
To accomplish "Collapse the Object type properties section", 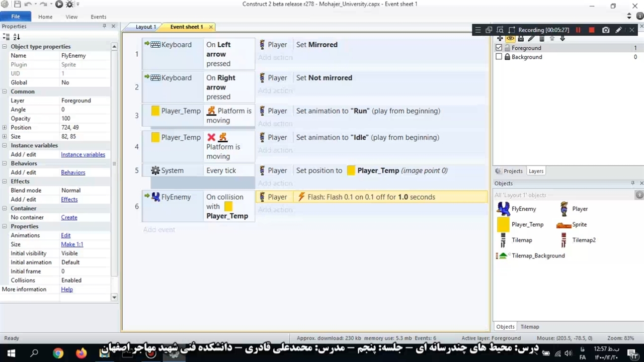I will [5, 47].
